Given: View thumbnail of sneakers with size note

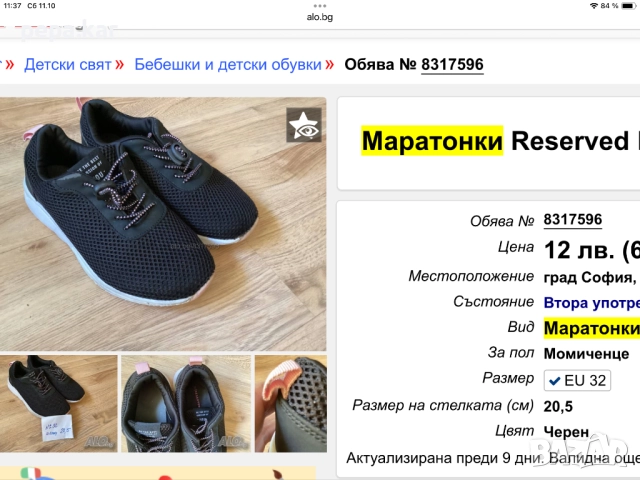Looking at the screenshot, I should click(58, 403).
